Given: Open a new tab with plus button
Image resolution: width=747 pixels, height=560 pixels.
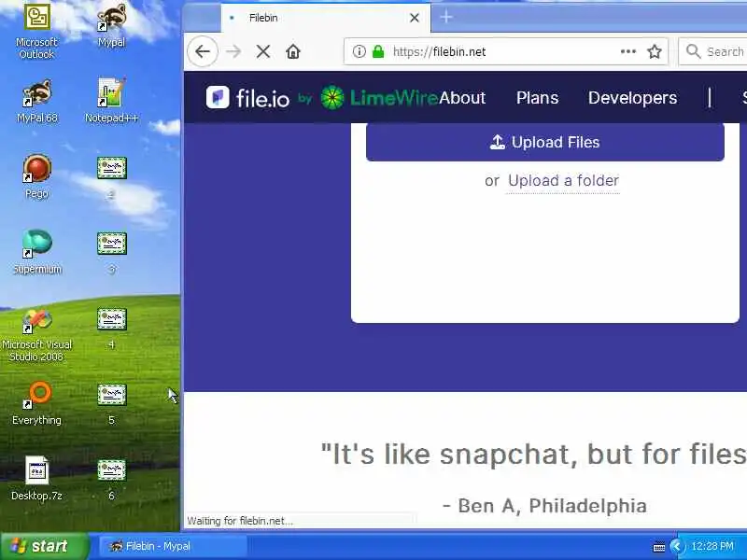Looking at the screenshot, I should coord(446,18).
